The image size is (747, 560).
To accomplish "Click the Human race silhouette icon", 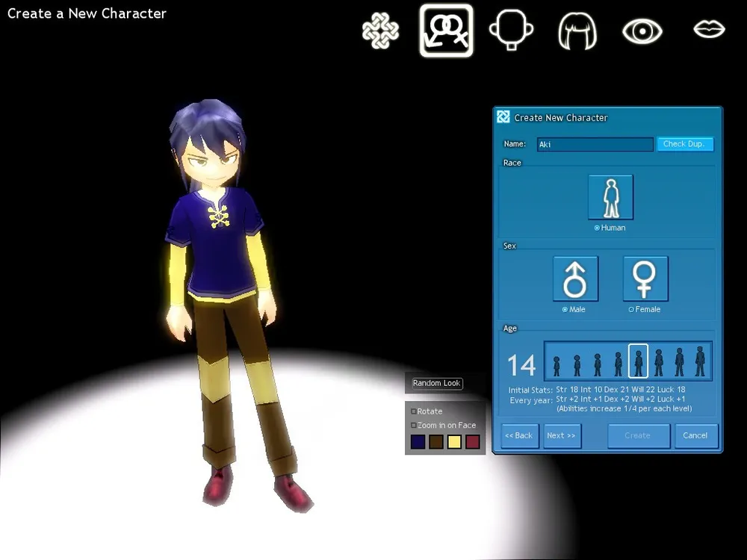I will tap(610, 197).
